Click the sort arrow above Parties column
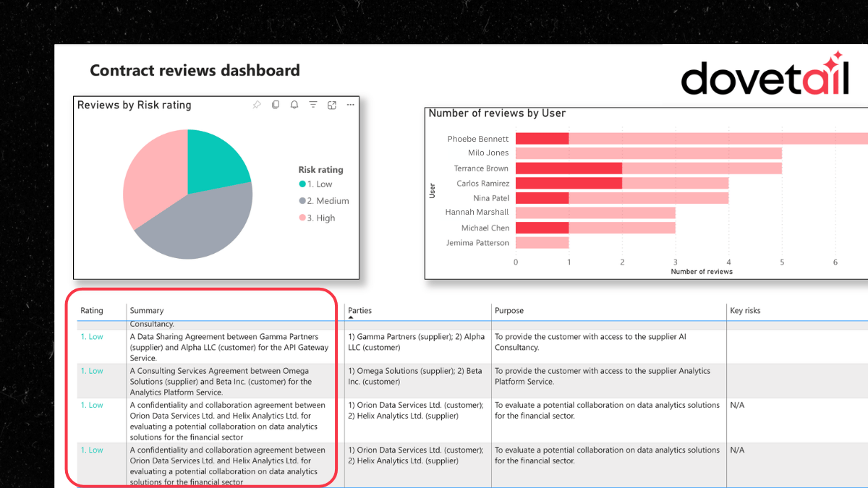868x488 pixels. point(352,317)
